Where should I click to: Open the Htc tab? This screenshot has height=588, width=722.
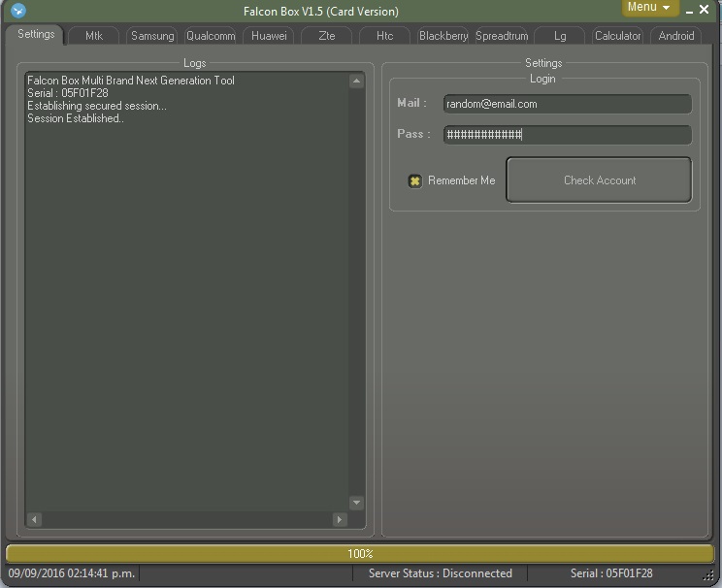pos(384,36)
